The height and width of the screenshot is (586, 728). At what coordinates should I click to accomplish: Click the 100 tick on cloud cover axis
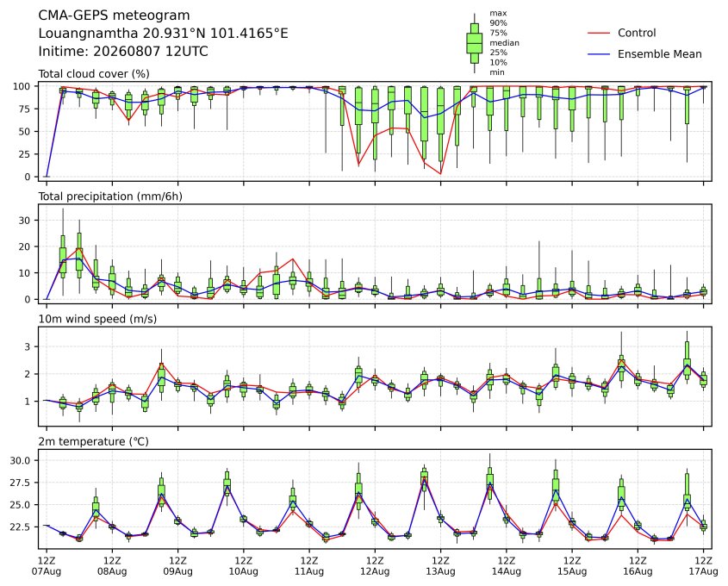22,86
